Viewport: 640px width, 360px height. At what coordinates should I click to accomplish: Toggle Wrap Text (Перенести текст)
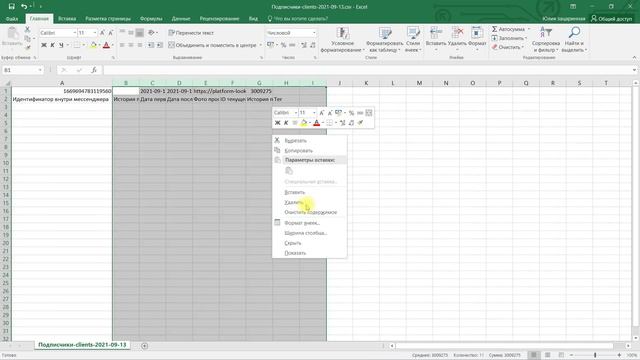click(191, 33)
